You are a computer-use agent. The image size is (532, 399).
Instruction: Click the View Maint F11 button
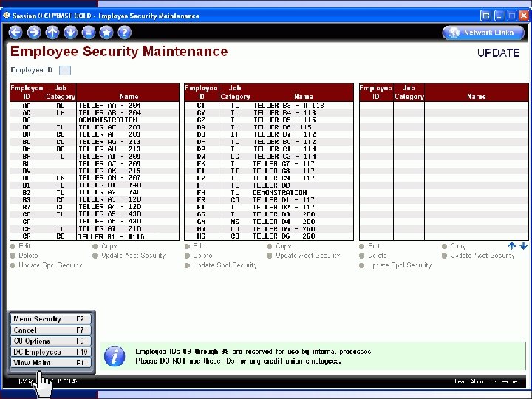51,363
